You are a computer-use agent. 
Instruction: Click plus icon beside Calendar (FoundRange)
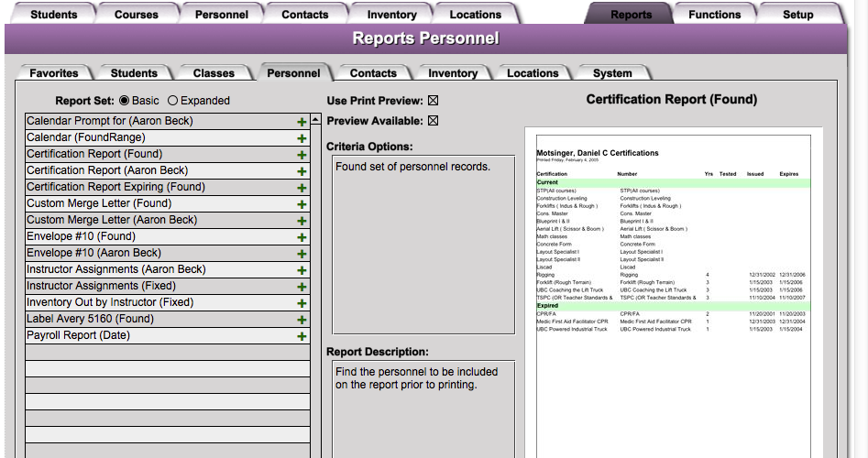click(302, 139)
